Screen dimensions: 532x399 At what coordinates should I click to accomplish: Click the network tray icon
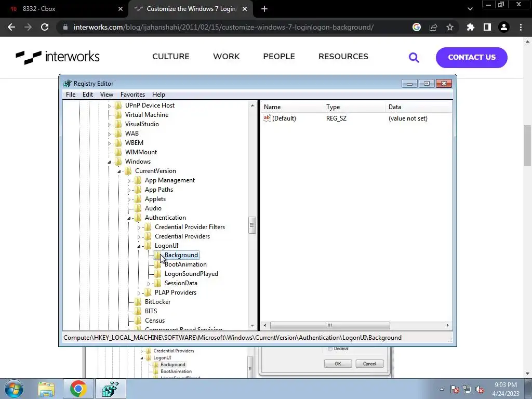point(467,389)
